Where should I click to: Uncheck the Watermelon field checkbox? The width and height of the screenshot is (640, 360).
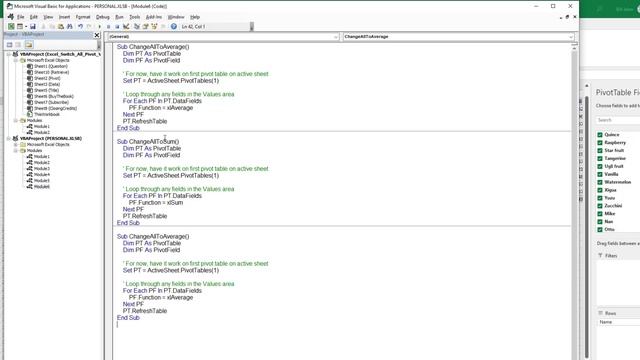click(600, 182)
